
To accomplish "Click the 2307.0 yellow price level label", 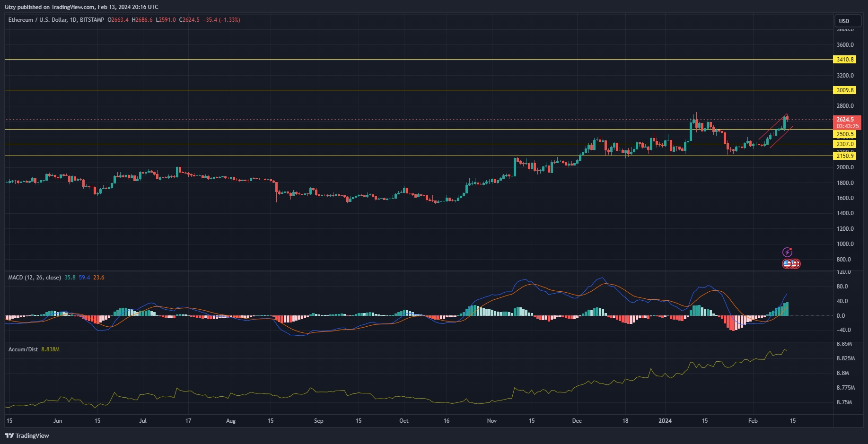I will [x=845, y=144].
